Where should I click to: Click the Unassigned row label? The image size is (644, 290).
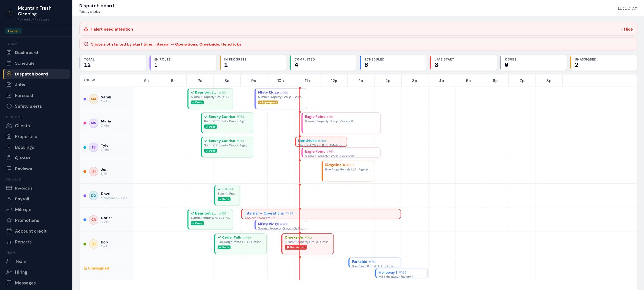coord(96,268)
